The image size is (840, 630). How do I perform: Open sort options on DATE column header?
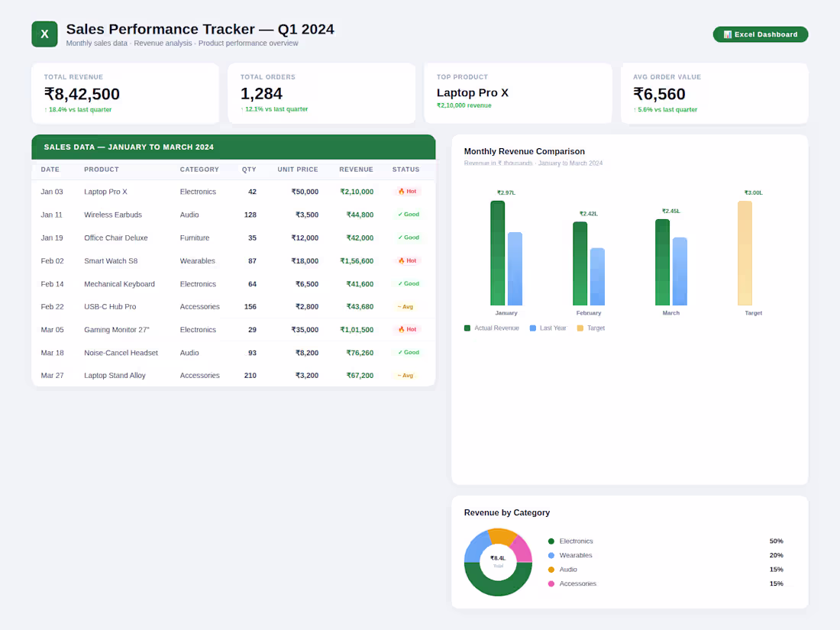coord(50,169)
